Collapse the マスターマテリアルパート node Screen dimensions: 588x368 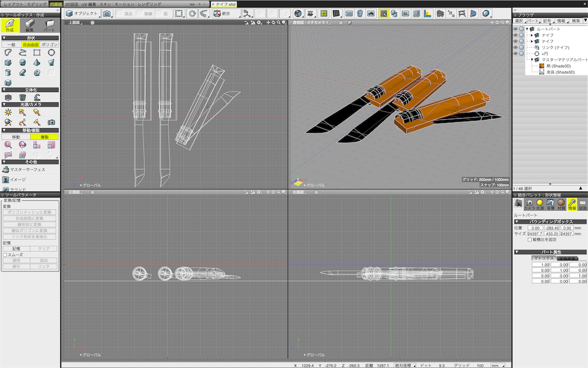pos(532,60)
